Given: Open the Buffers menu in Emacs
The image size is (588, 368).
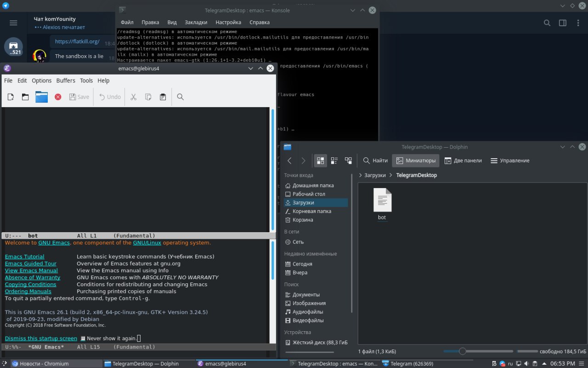Looking at the screenshot, I should [66, 80].
